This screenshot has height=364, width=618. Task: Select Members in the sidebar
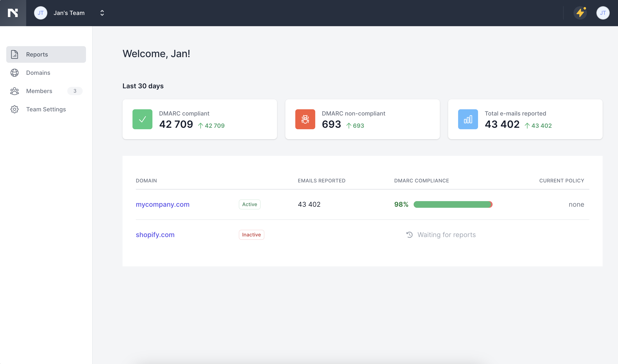pyautogui.click(x=39, y=91)
